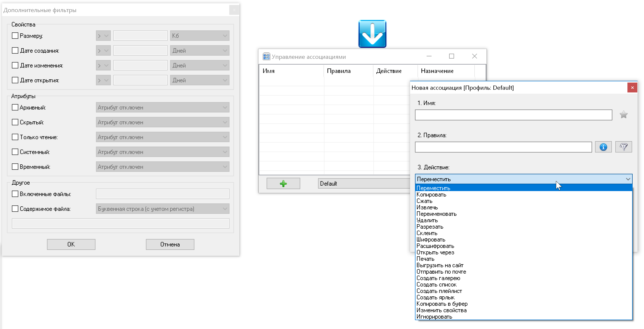Select Переименовать from the action list
Screen dimensions: 644x329
[x=436, y=214]
